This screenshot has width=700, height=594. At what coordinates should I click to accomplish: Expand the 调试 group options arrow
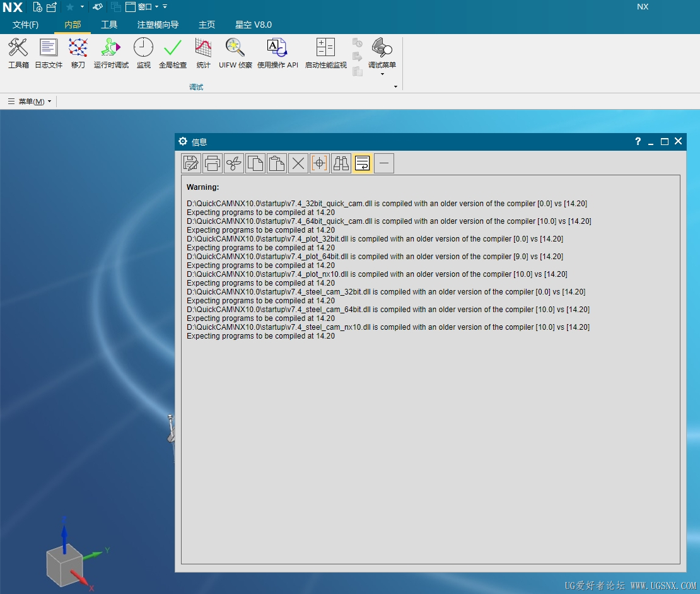[x=395, y=86]
